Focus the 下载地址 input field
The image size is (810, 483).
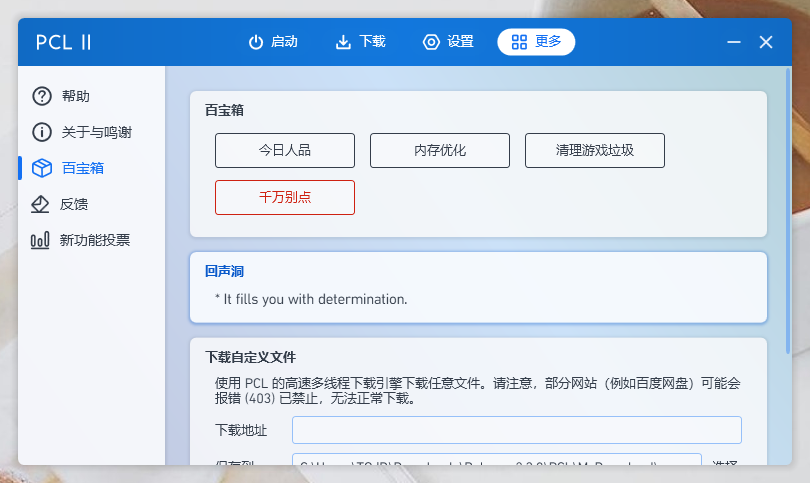(517, 430)
